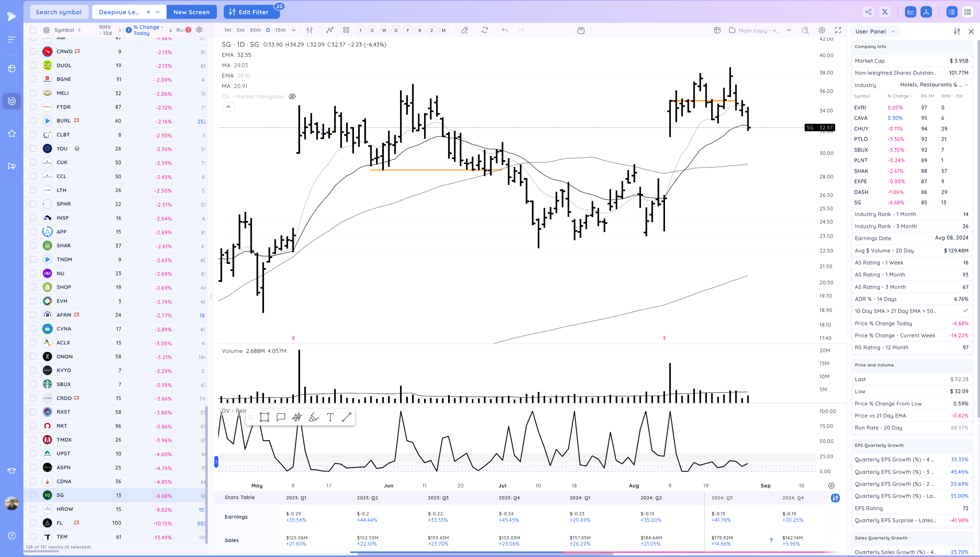
Task: Collapse the Industry section chevron
Action: [x=967, y=85]
